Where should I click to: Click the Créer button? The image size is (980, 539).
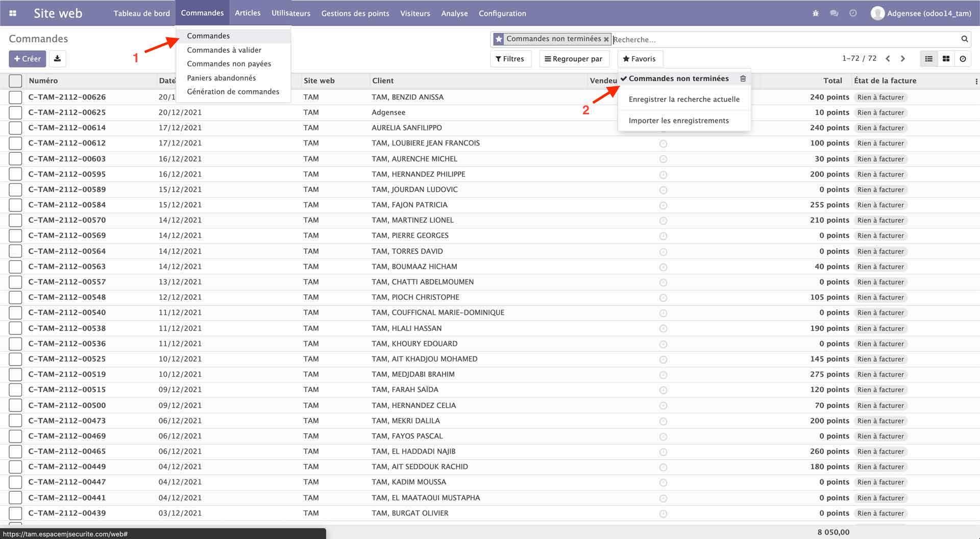(x=28, y=59)
